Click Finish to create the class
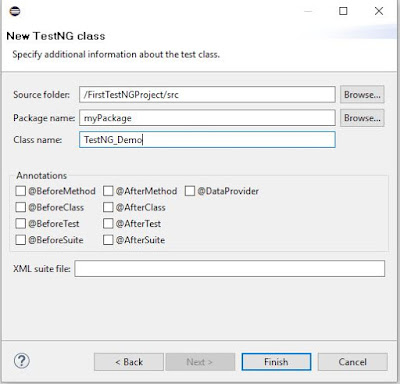 (276, 362)
